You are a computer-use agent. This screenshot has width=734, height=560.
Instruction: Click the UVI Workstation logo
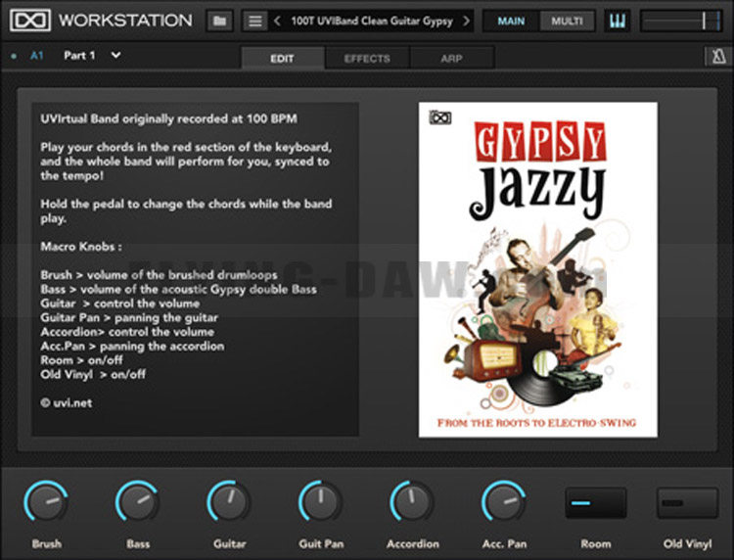tap(30, 21)
